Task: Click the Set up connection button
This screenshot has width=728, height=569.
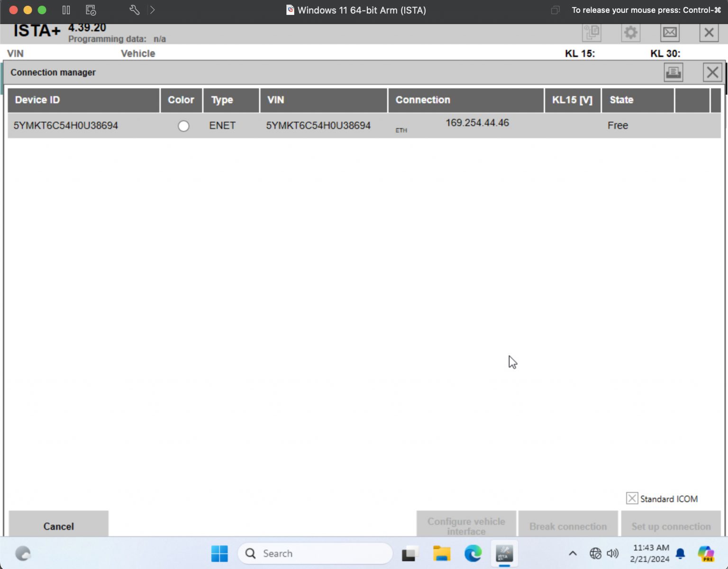Action: (670, 526)
